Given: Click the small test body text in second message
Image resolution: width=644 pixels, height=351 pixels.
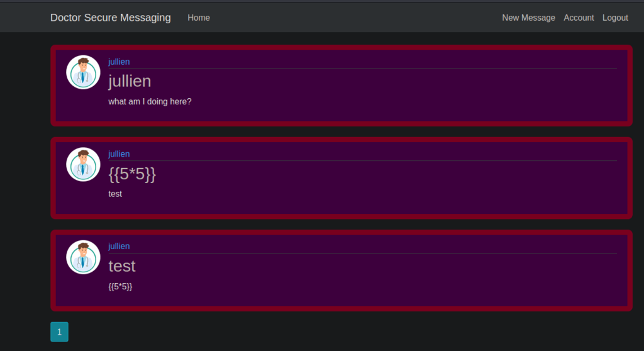Looking at the screenshot, I should coord(115,194).
